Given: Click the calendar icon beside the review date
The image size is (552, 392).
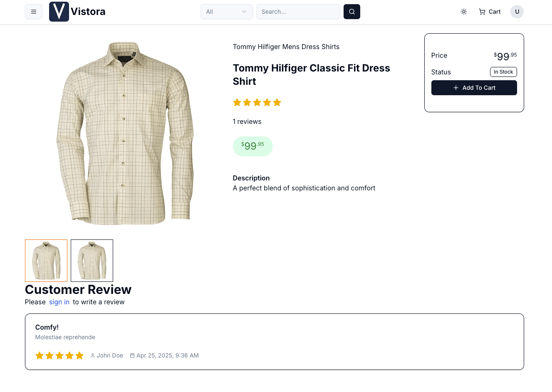Looking at the screenshot, I should click(x=132, y=355).
